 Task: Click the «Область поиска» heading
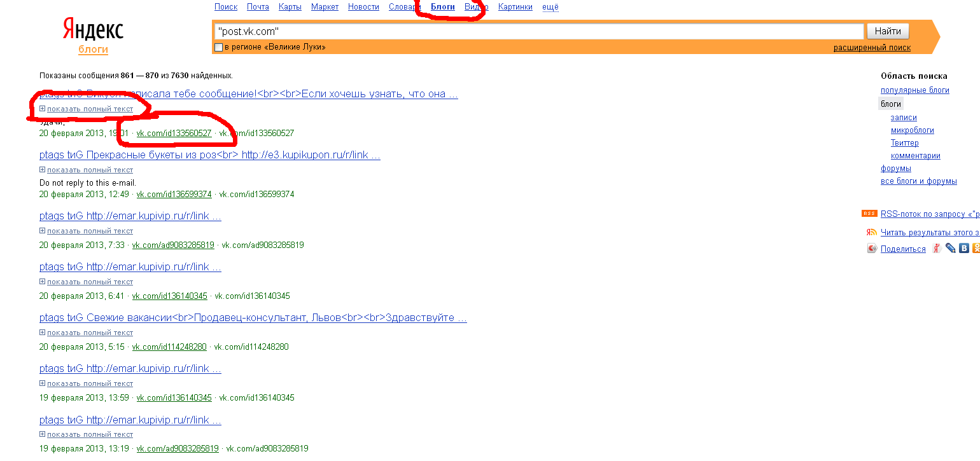(x=914, y=76)
